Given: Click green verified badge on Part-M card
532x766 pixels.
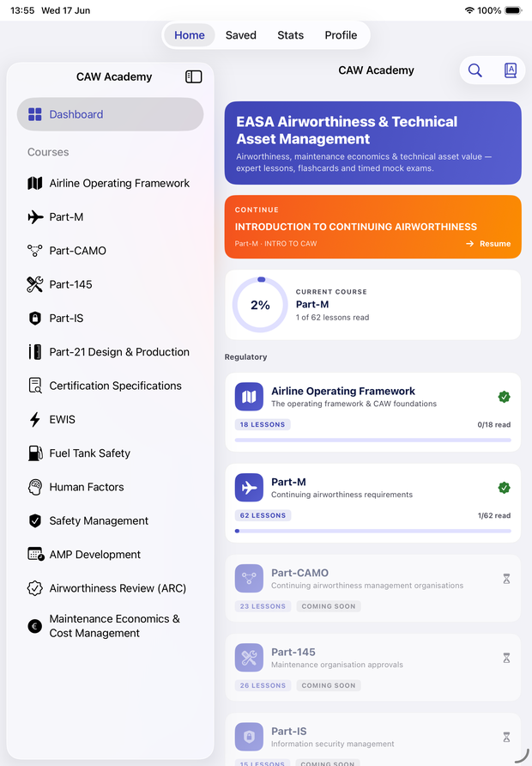Looking at the screenshot, I should coord(505,488).
